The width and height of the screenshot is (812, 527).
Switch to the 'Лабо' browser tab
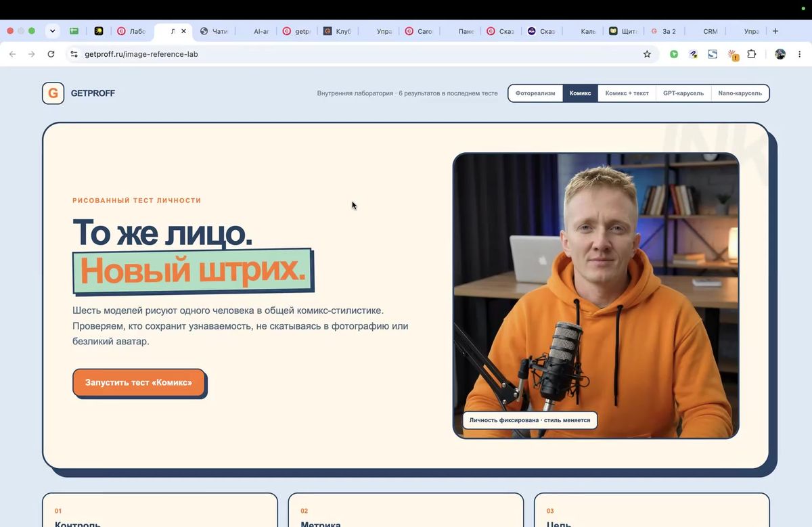[x=131, y=31]
